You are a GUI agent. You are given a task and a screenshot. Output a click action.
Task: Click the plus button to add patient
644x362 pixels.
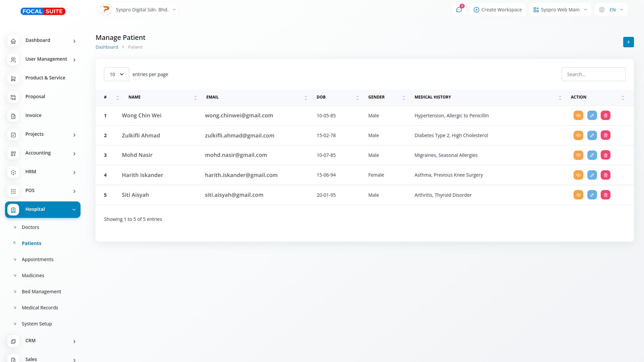(x=628, y=42)
